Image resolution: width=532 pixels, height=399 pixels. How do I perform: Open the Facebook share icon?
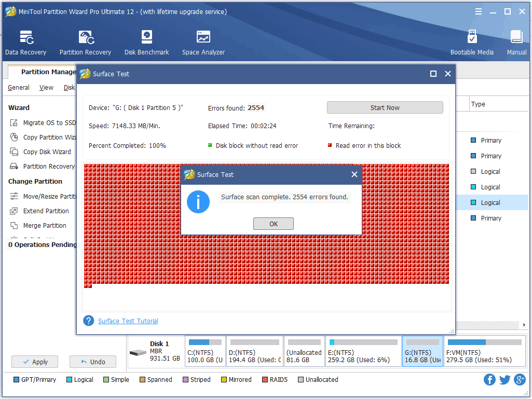(x=489, y=379)
